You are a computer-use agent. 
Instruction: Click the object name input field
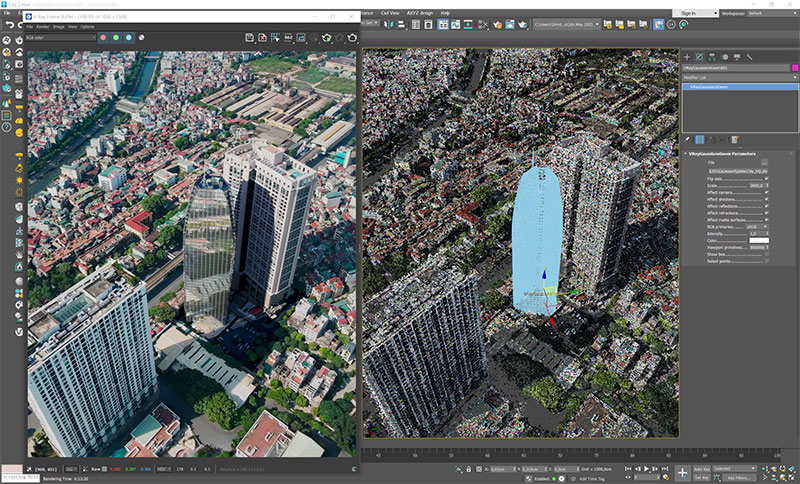point(733,67)
